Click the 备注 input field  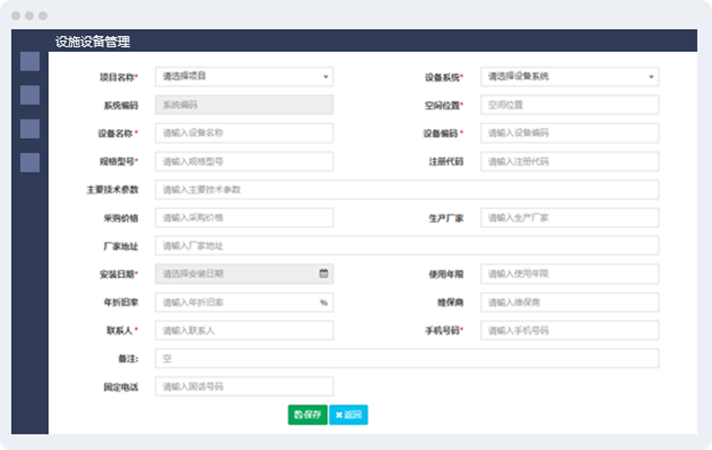click(407, 358)
